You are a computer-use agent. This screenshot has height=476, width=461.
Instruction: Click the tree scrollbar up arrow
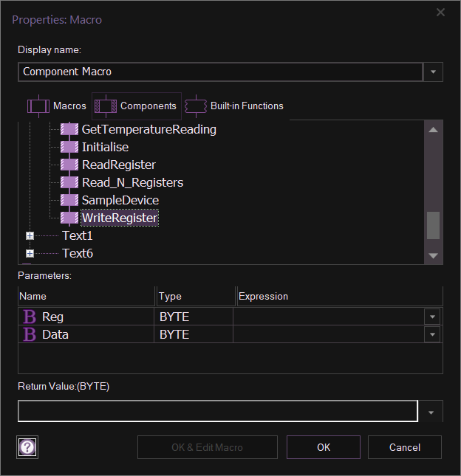click(433, 130)
